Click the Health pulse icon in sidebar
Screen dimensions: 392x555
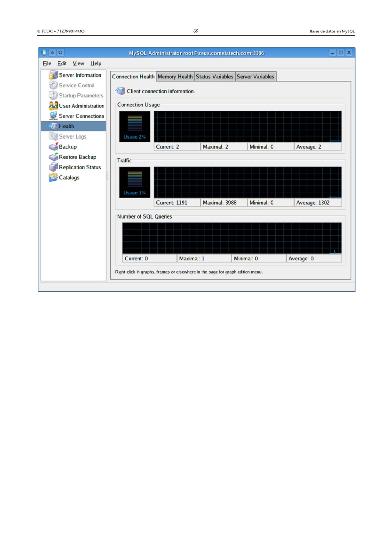(53, 126)
